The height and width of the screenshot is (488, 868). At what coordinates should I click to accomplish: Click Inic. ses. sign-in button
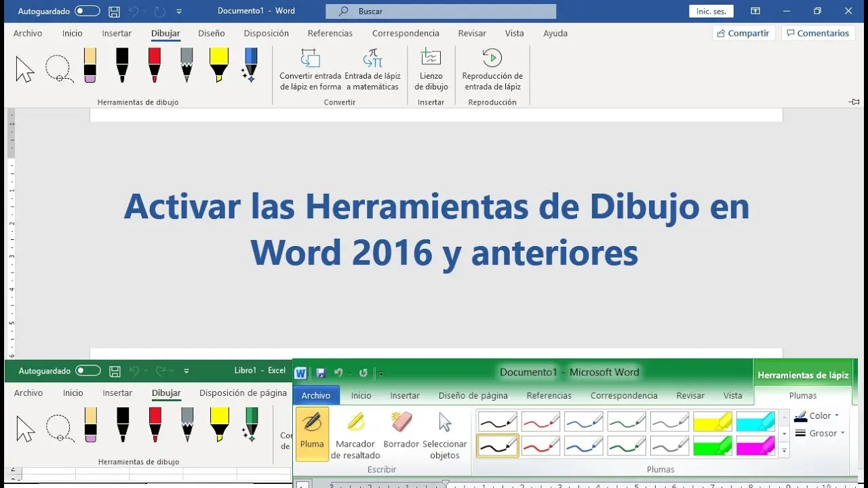pos(711,12)
